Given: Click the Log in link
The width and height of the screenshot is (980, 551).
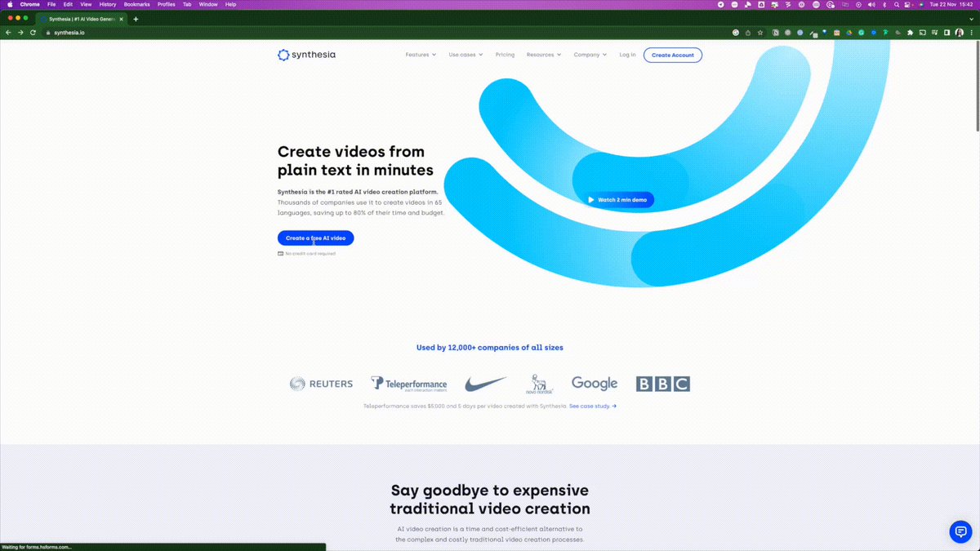Looking at the screenshot, I should tap(627, 55).
